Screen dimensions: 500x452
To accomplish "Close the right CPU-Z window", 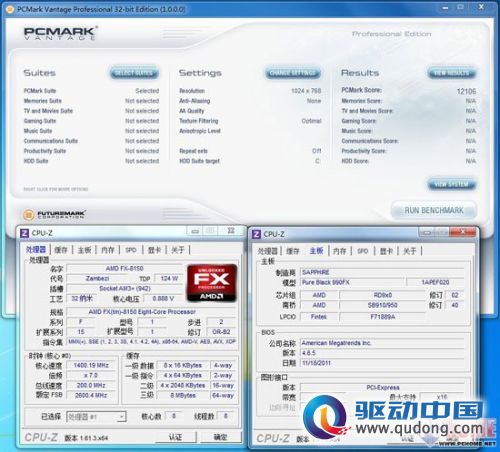I will pos(462,232).
